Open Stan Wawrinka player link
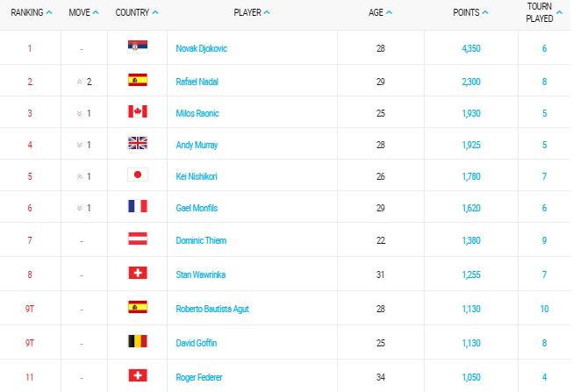573x392 pixels. point(201,274)
